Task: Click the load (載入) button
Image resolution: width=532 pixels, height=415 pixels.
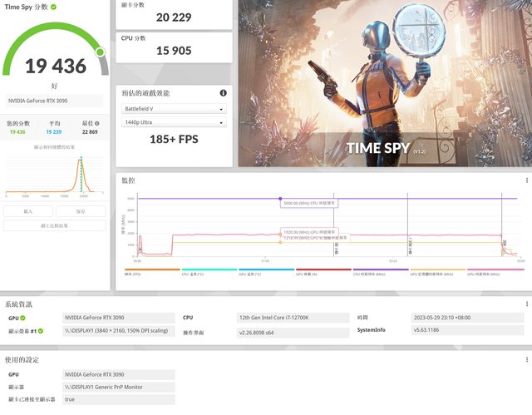Action: [28, 211]
